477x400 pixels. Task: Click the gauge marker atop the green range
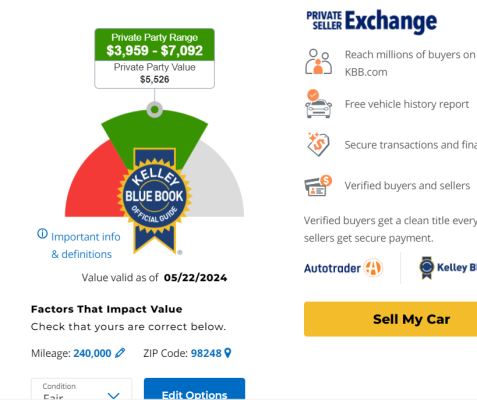(154, 109)
